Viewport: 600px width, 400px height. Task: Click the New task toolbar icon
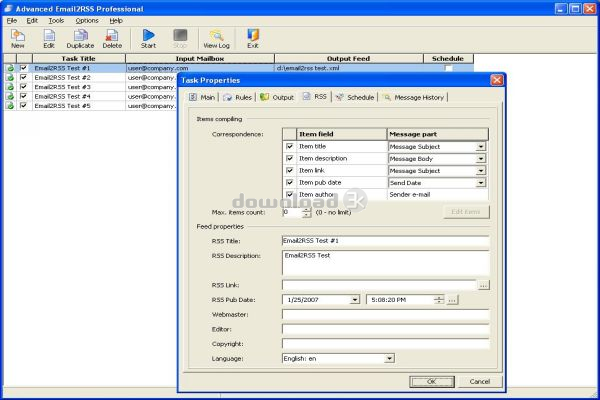[18, 39]
